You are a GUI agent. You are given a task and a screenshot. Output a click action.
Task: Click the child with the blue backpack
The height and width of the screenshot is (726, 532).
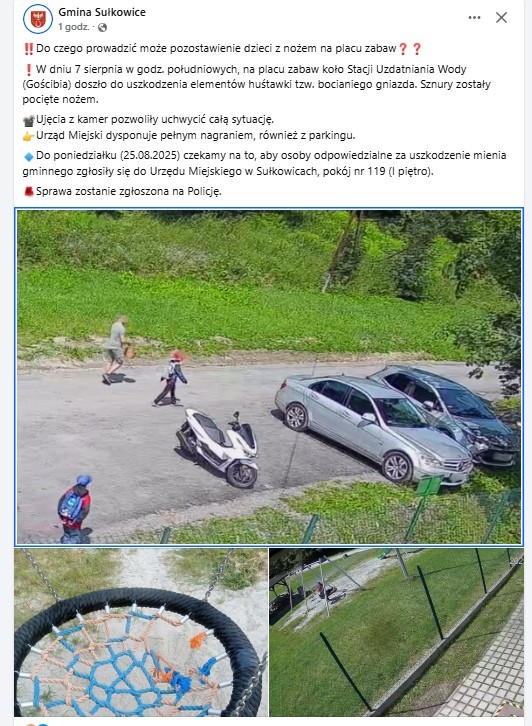[x=75, y=508]
